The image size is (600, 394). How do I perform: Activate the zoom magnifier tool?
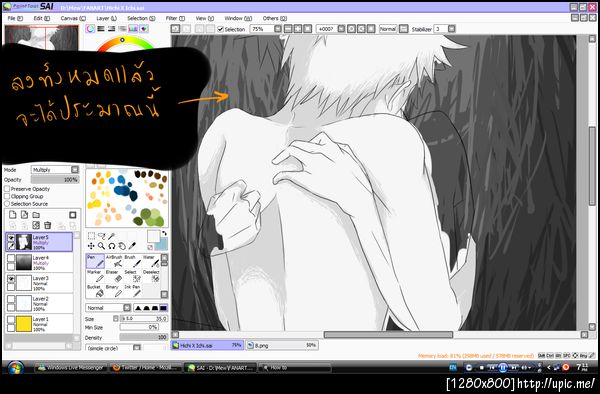[101, 246]
